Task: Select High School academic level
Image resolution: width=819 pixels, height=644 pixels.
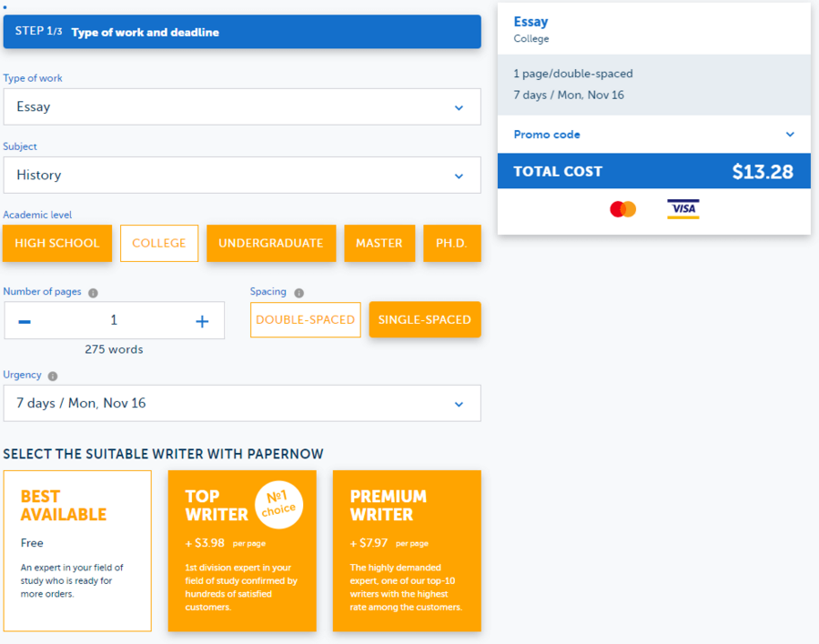Action: pos(57,244)
